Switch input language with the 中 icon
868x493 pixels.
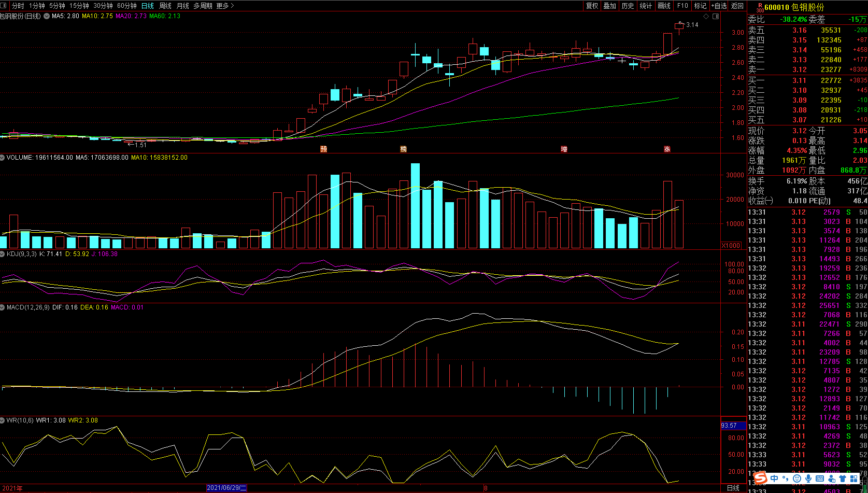(774, 478)
